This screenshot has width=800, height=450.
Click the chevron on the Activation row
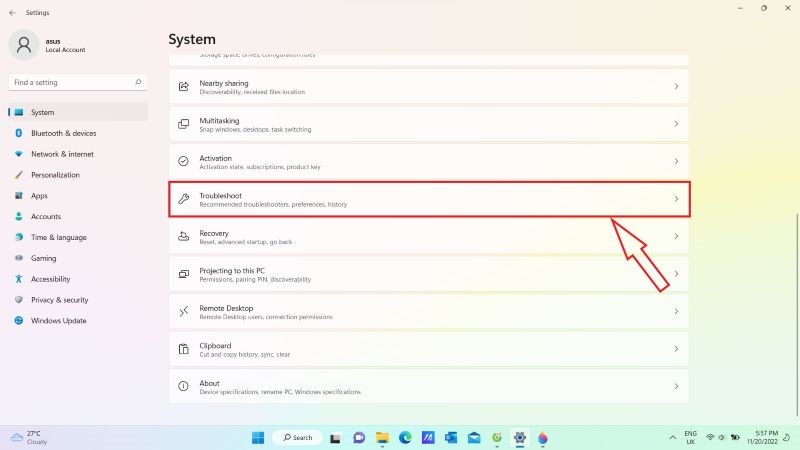(676, 161)
